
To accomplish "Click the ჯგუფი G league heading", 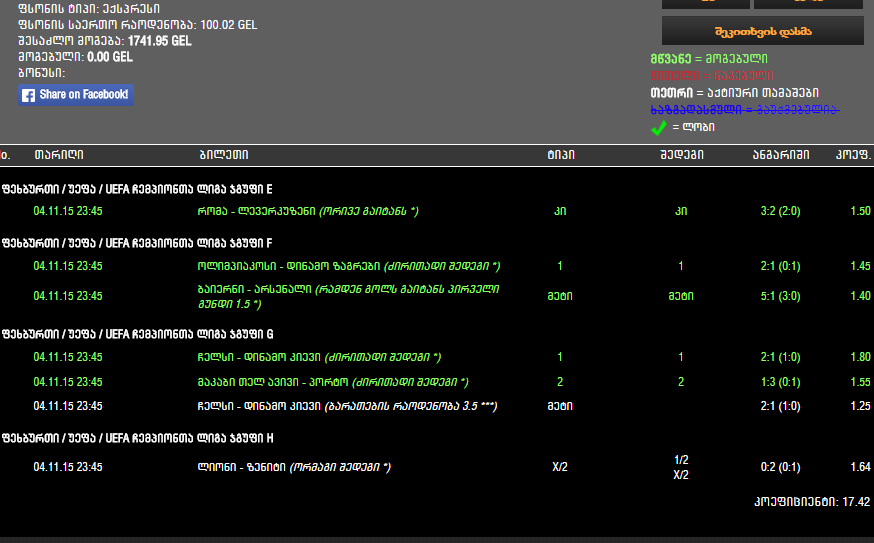I will point(137,334).
